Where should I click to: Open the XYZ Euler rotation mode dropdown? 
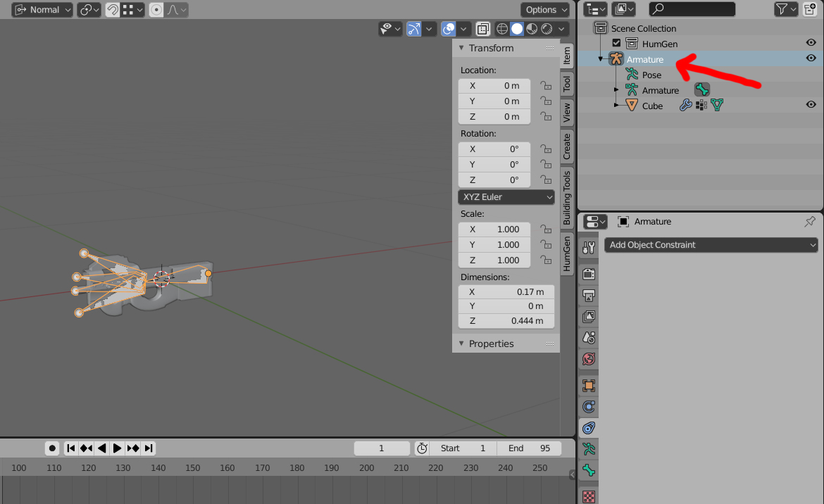pyautogui.click(x=506, y=197)
